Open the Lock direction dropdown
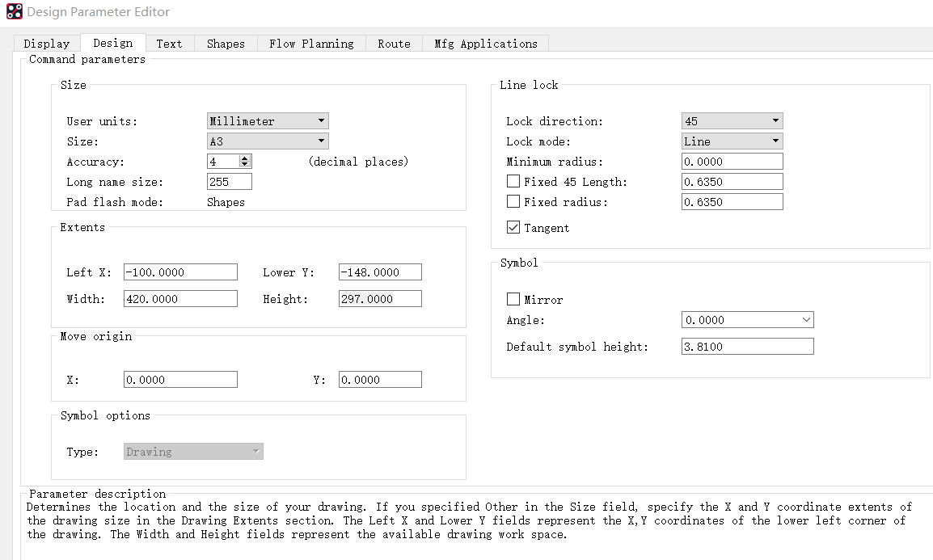The height and width of the screenshot is (560, 933). click(732, 121)
